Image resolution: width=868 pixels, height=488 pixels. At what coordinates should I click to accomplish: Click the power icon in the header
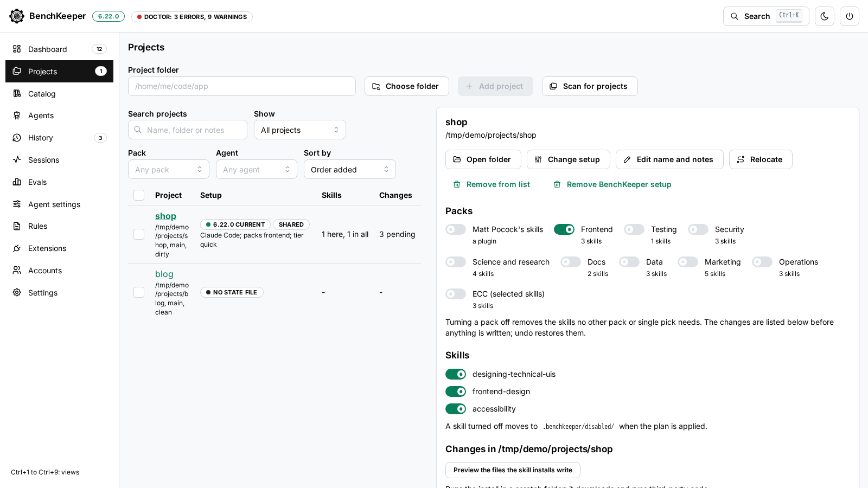coord(850,16)
